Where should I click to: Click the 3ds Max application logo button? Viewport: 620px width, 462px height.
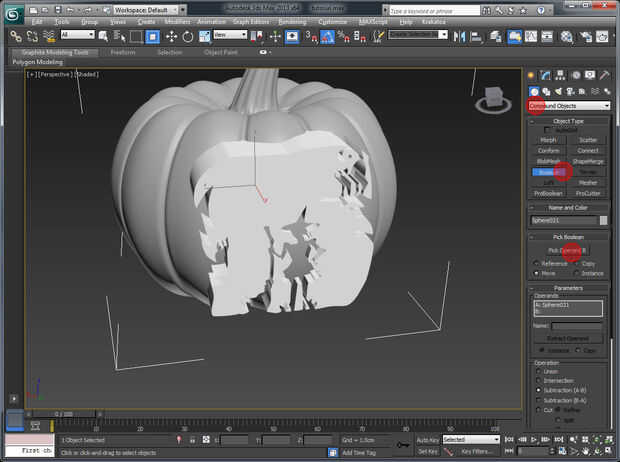pos(13,13)
